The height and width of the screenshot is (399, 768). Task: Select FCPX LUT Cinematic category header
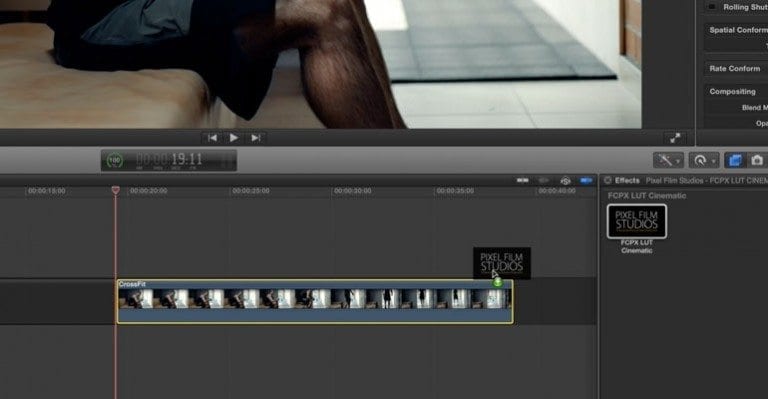coord(647,196)
